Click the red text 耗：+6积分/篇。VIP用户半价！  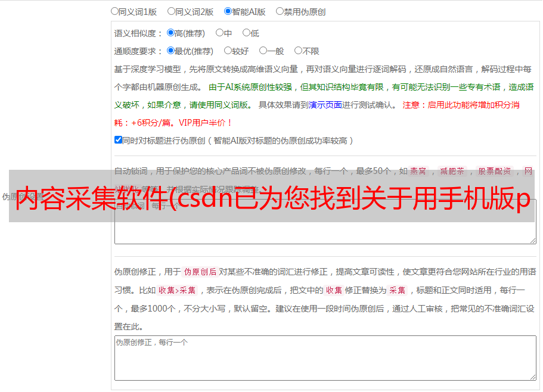[173, 123]
